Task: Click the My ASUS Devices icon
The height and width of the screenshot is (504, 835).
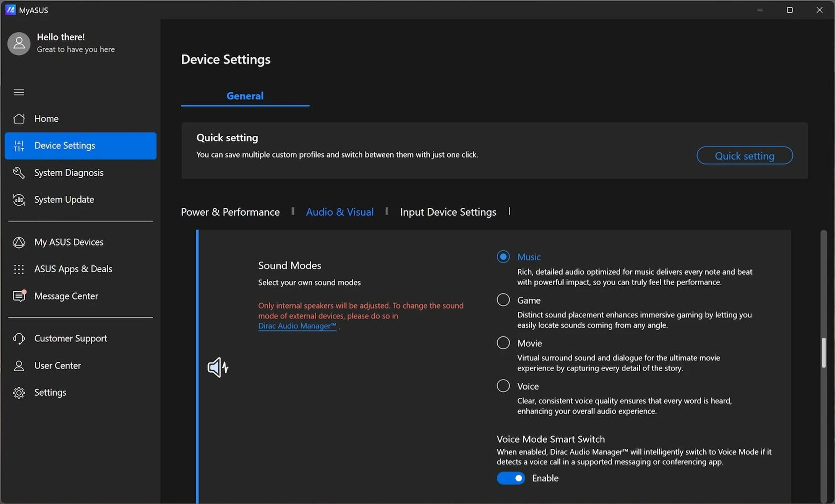Action: tap(19, 242)
